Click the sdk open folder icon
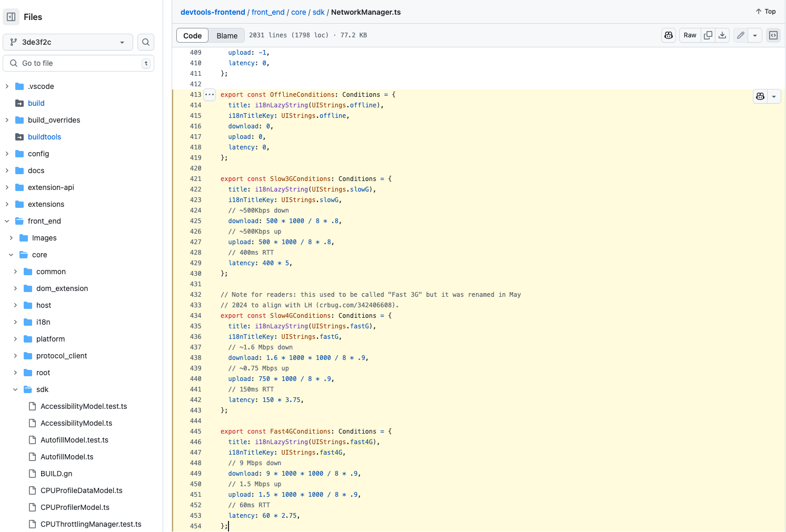The width and height of the screenshot is (786, 532). tap(28, 389)
